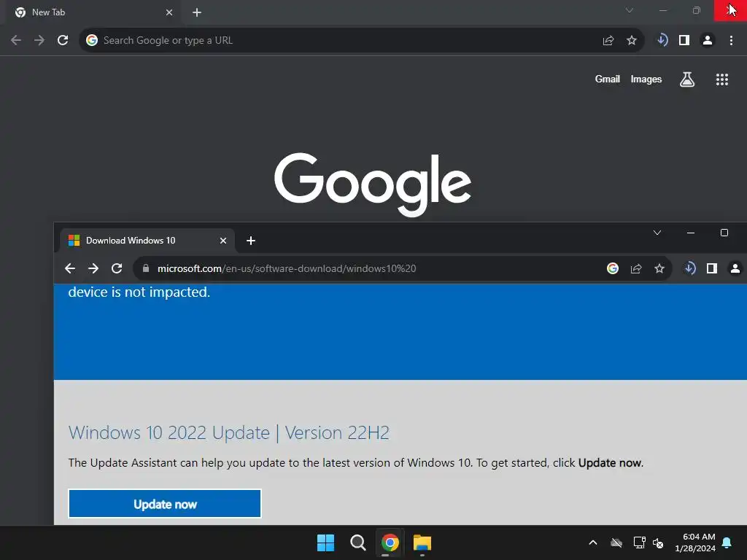Viewport: 747px width, 560px height.
Task: Open File Explorer from the taskbar
Action: [x=422, y=542]
